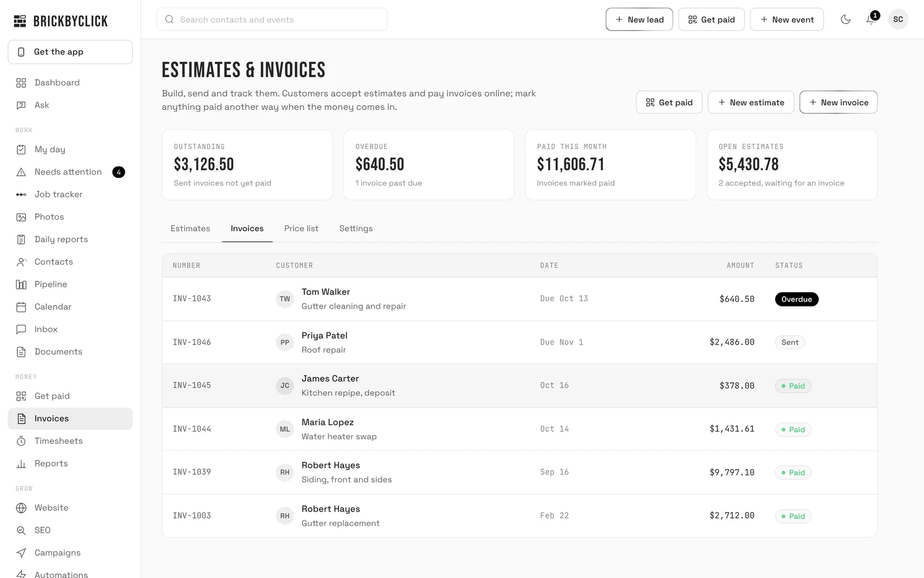Open Photos section
The width and height of the screenshot is (924, 578).
coord(70,217)
